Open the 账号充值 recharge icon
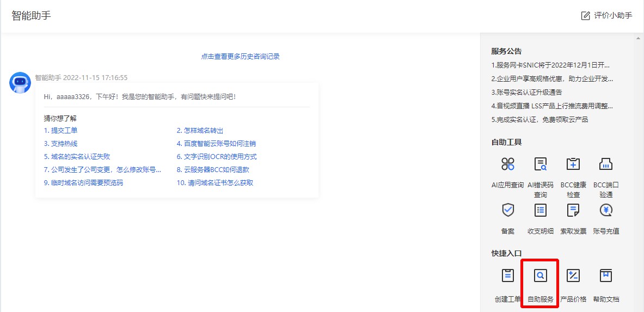644x312 pixels. 606,210
